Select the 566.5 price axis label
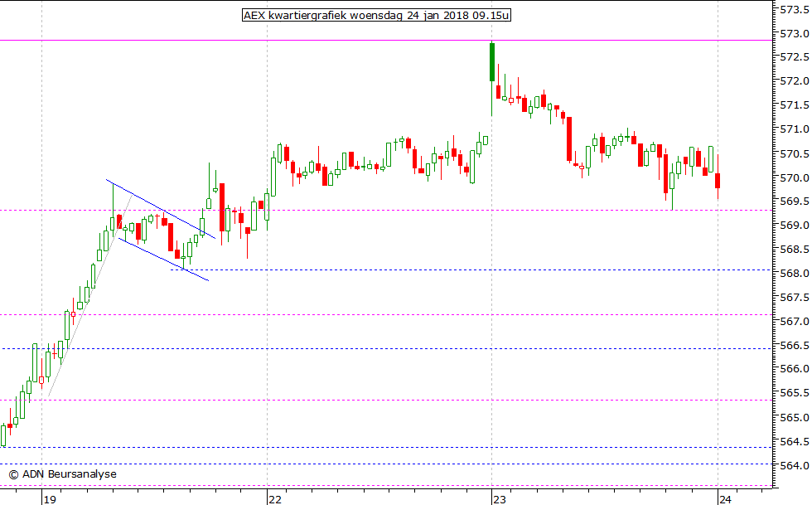The height and width of the screenshot is (505, 812). [795, 345]
